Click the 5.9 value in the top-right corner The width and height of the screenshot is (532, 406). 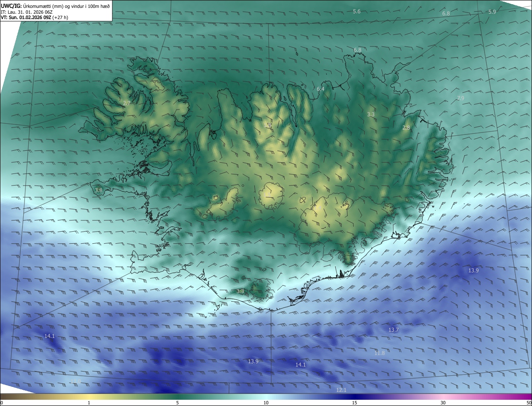492,12
